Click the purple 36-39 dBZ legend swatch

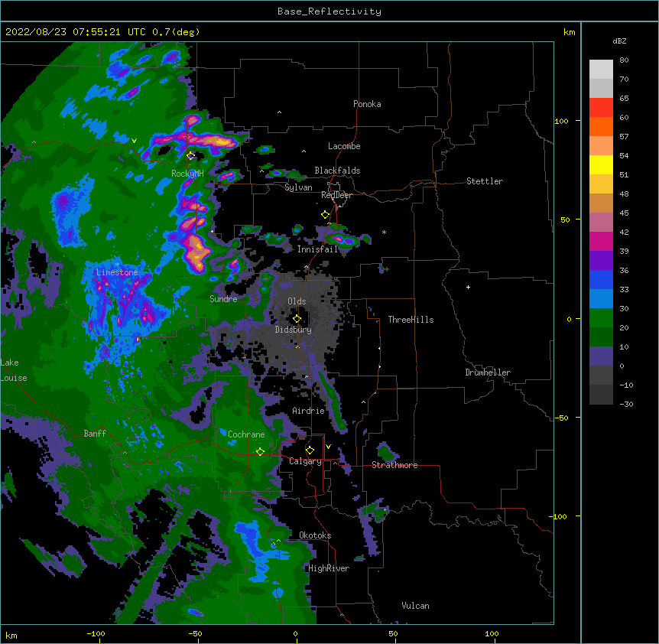pos(601,261)
